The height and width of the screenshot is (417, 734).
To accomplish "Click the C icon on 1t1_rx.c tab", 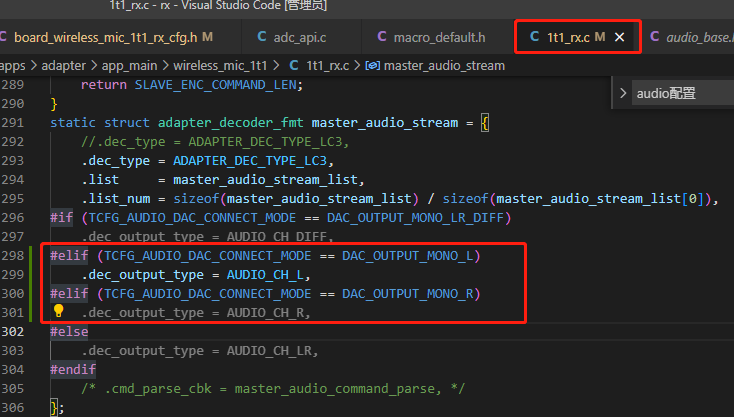I will [534, 37].
